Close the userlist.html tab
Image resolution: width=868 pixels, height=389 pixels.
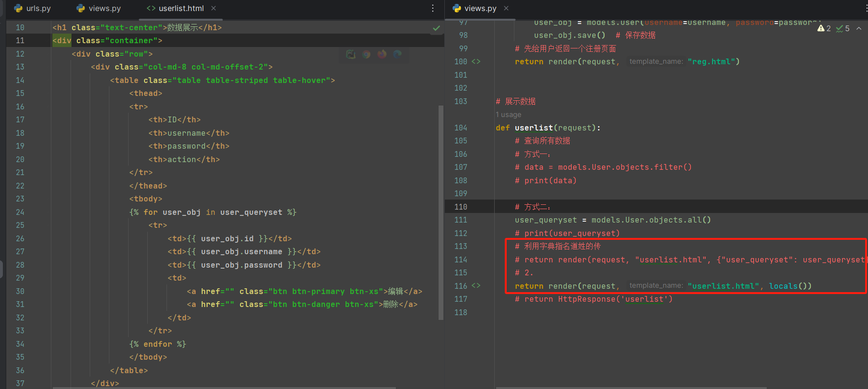[214, 8]
